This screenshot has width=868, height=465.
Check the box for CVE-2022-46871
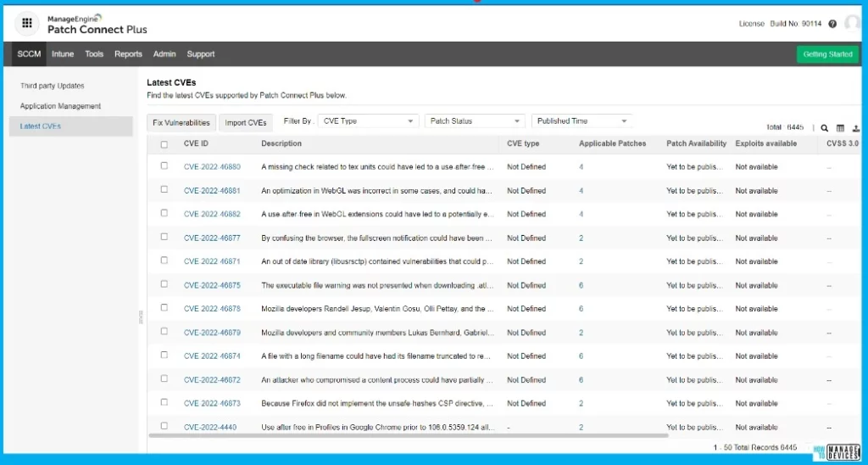164,261
